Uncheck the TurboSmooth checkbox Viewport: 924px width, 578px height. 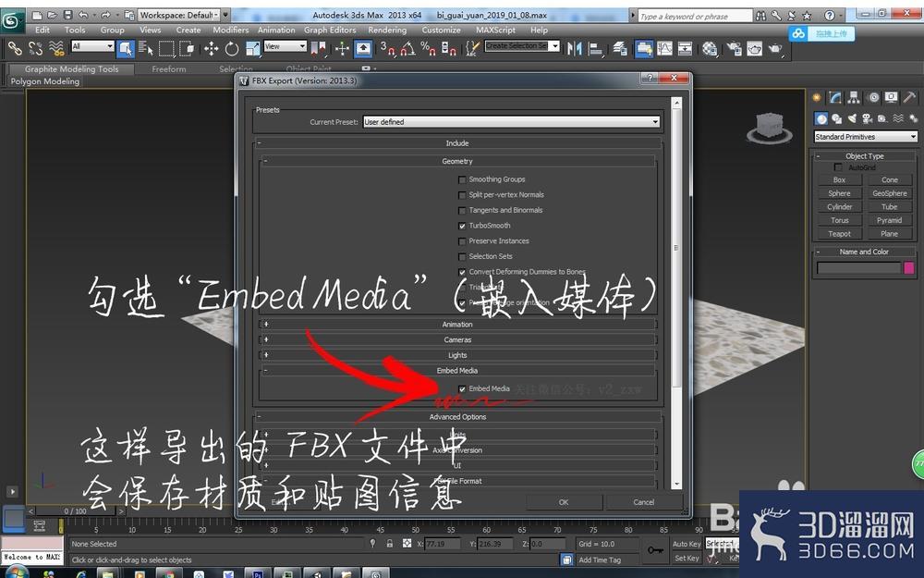[x=462, y=226]
